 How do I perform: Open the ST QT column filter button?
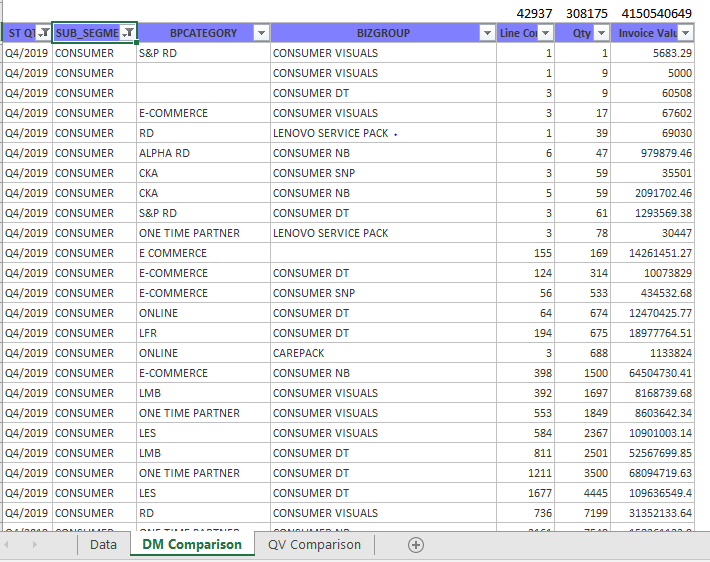43,33
